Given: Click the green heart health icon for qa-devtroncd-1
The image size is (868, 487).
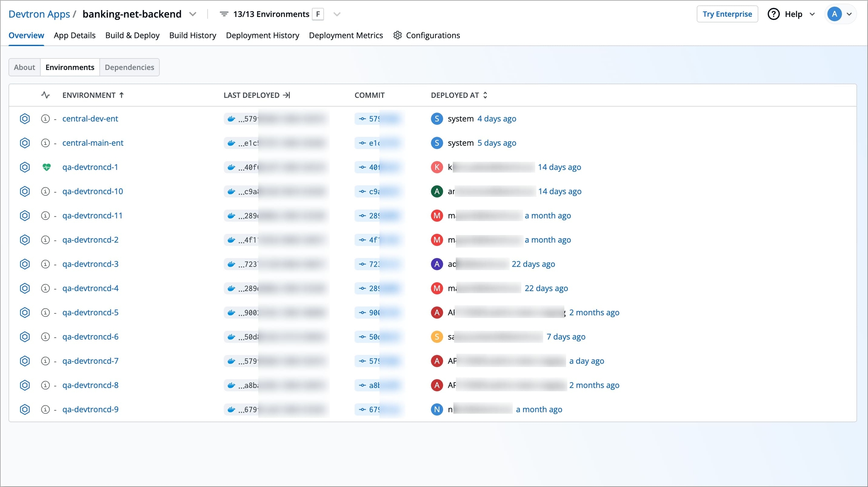Looking at the screenshot, I should click(x=46, y=167).
